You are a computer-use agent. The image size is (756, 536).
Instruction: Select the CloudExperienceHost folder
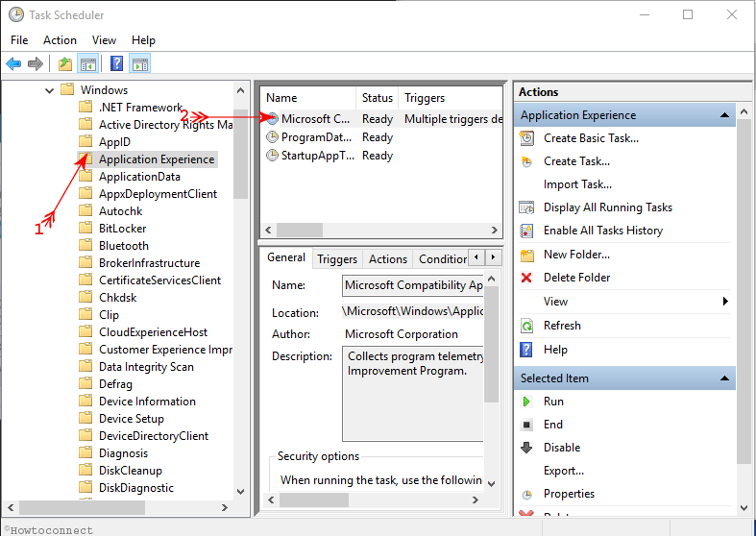point(153,332)
